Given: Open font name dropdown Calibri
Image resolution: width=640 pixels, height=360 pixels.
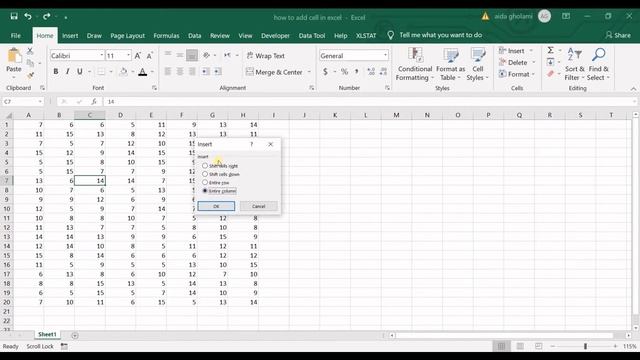Looking at the screenshot, I should tap(101, 55).
